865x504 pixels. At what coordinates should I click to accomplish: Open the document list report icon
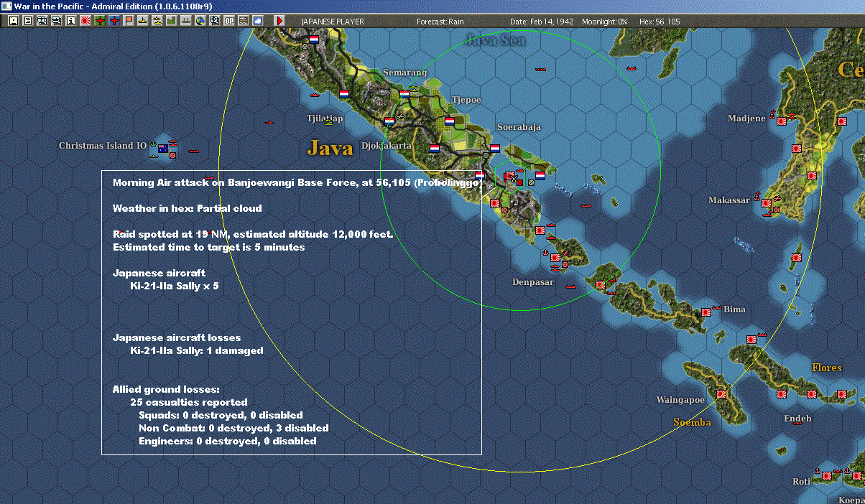[x=27, y=21]
